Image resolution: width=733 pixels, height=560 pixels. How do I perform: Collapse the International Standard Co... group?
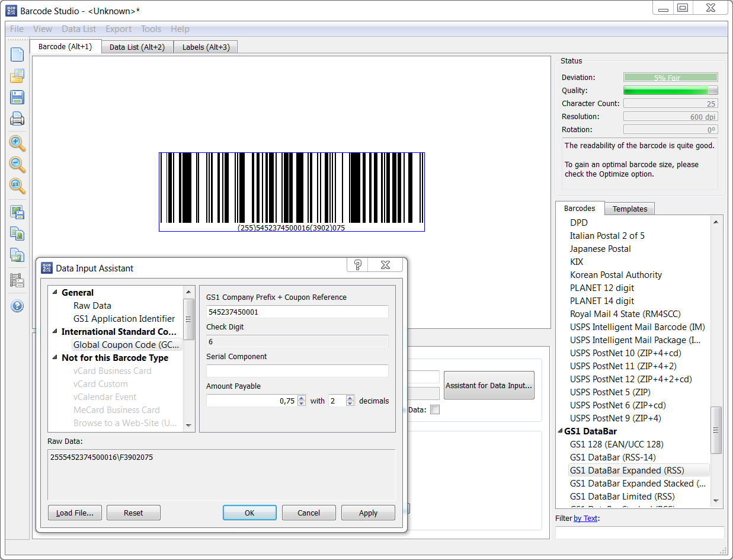point(55,331)
